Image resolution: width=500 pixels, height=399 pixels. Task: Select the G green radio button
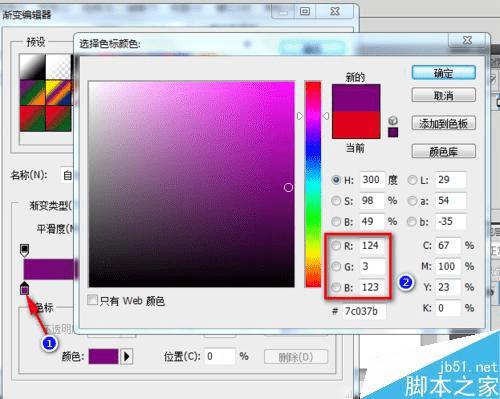[x=336, y=266]
